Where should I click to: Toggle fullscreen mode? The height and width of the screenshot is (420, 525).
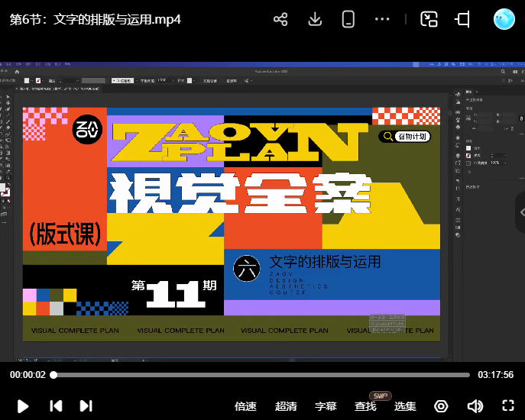pos(508,406)
